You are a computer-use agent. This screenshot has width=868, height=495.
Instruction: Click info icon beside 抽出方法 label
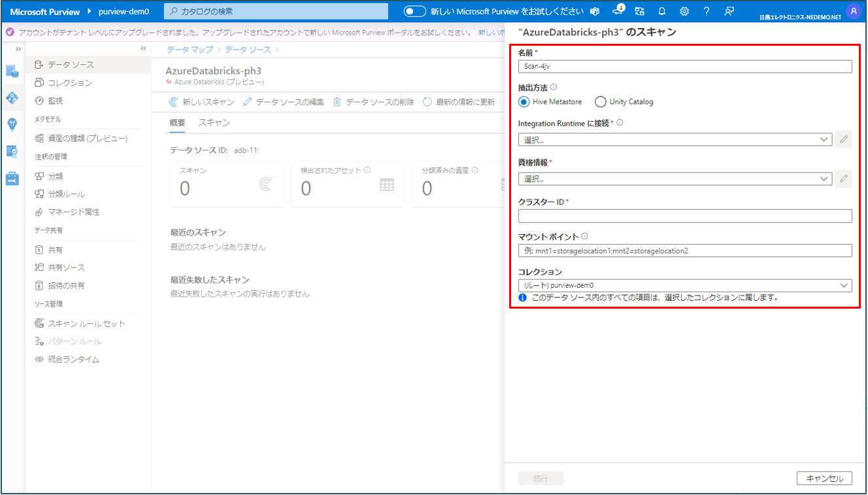[554, 87]
